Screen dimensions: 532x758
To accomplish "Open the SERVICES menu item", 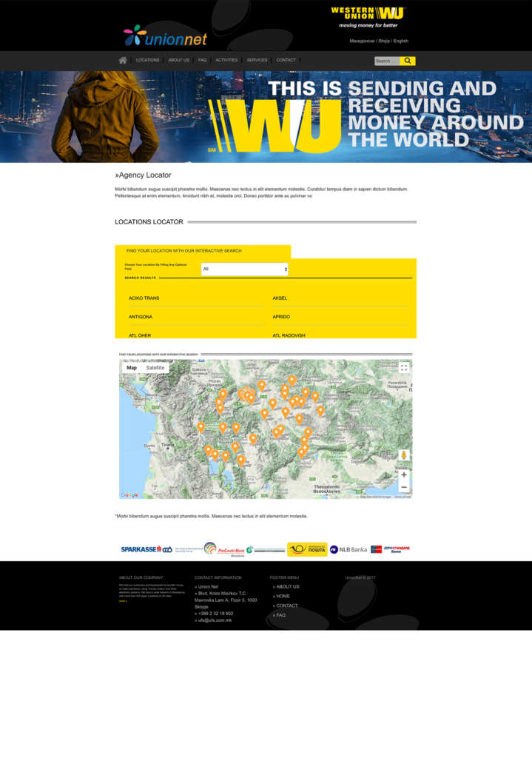I will tap(257, 61).
